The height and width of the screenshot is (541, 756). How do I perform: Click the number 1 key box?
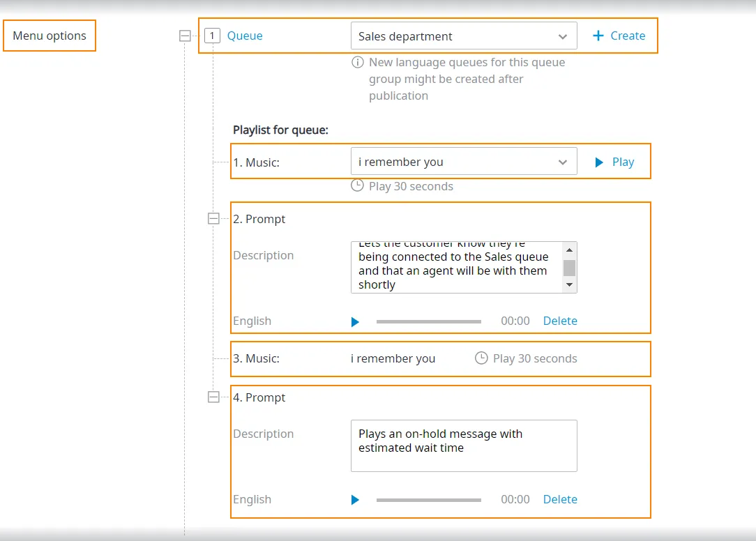coord(212,36)
